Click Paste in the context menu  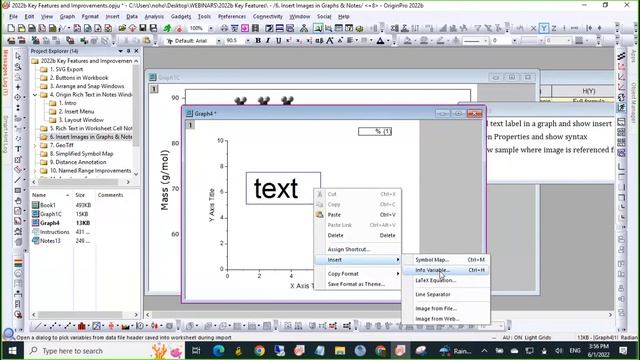(358, 214)
